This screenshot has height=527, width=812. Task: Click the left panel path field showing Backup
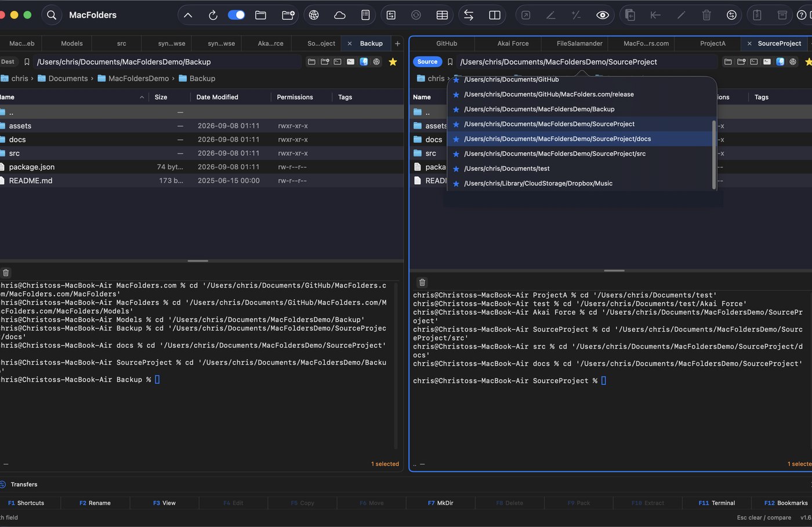(168, 61)
